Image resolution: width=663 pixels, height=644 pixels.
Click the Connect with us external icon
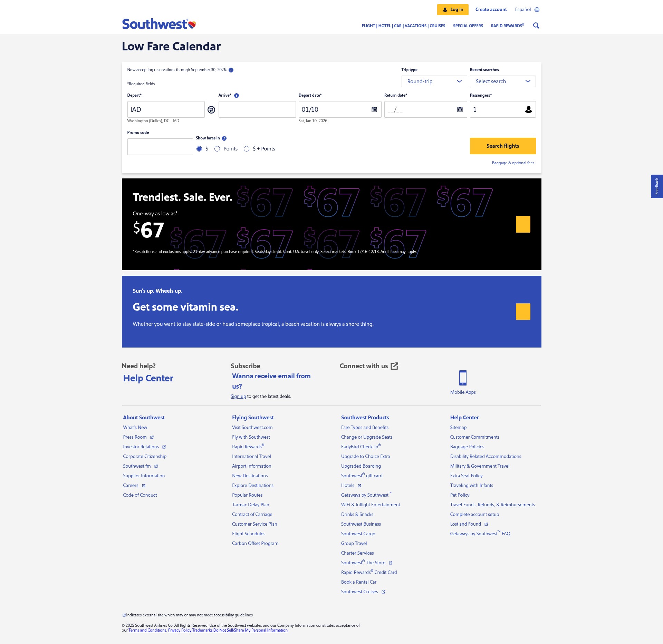coord(394,366)
